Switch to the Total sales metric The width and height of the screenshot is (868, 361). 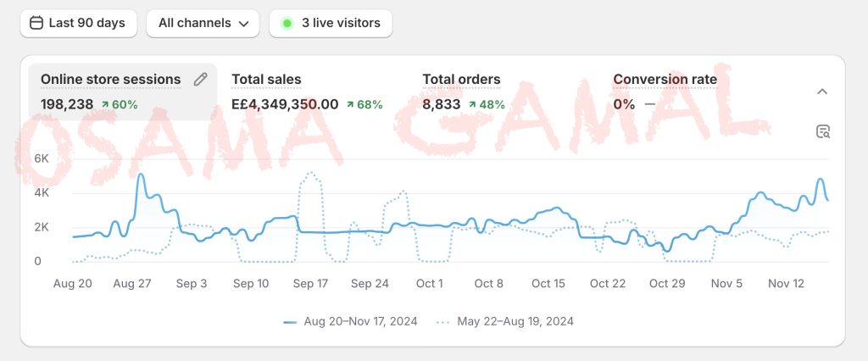(266, 80)
